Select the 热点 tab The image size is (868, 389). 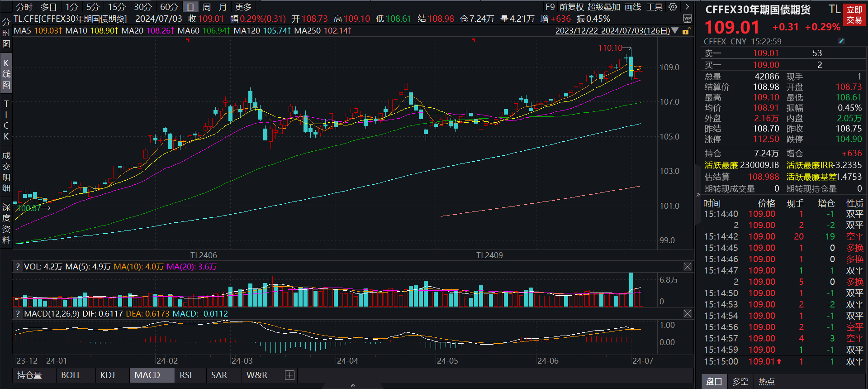767,381
